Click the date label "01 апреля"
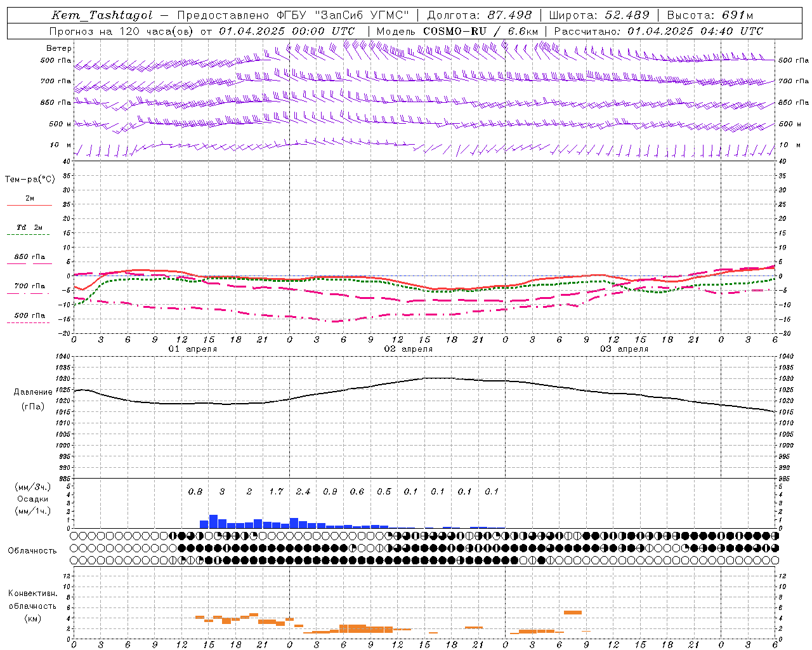This screenshot has height=650, width=812. (193, 349)
